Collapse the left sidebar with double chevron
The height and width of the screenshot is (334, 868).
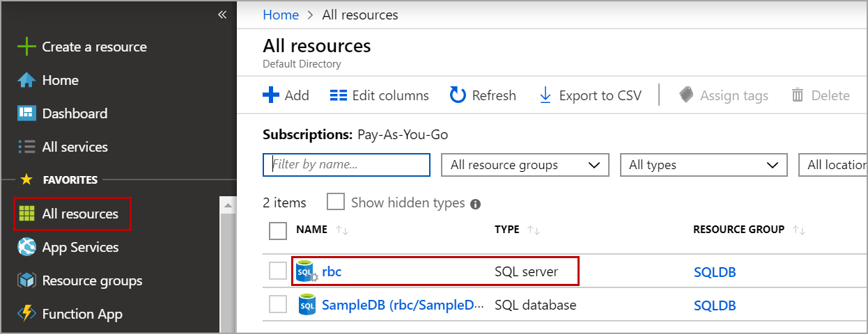pos(222,15)
